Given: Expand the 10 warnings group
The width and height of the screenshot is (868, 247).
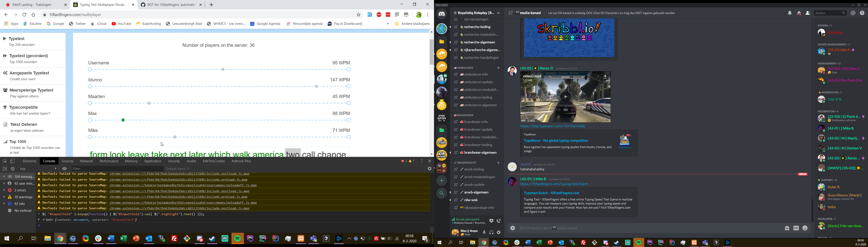Looking at the screenshot, I should pyautogui.click(x=4, y=197).
